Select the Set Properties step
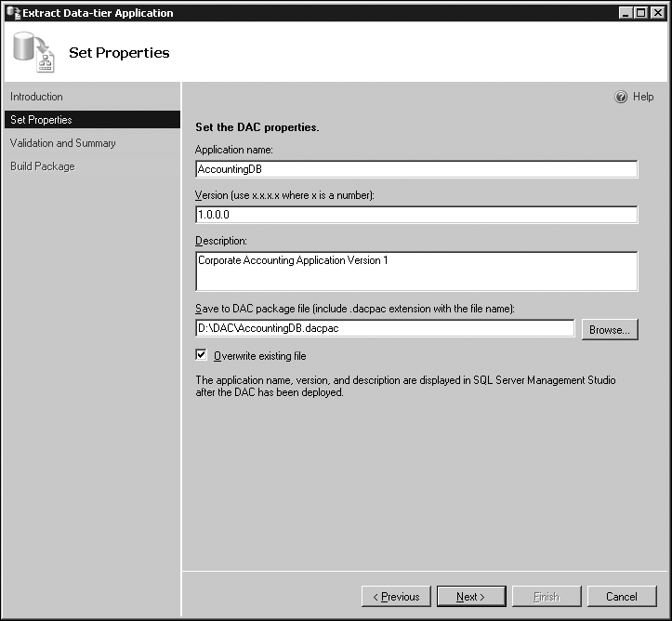 click(92, 120)
